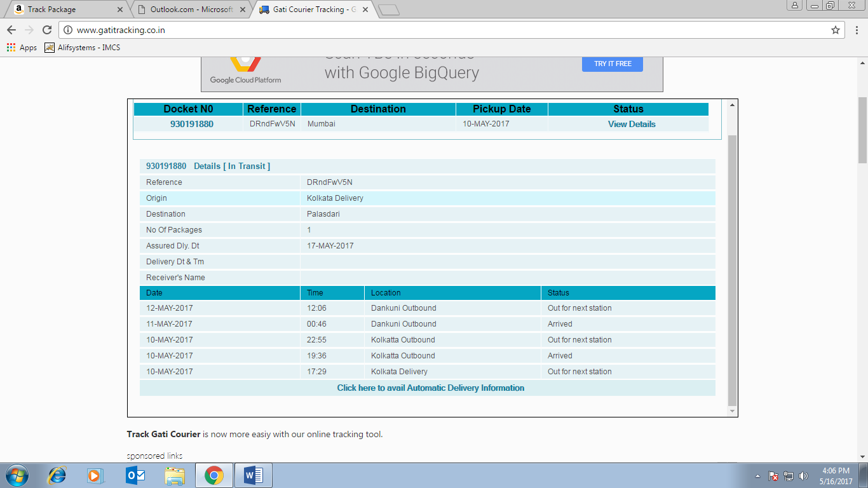Open Outlook from the taskbar
Screen dimensions: 868x488
click(x=135, y=475)
